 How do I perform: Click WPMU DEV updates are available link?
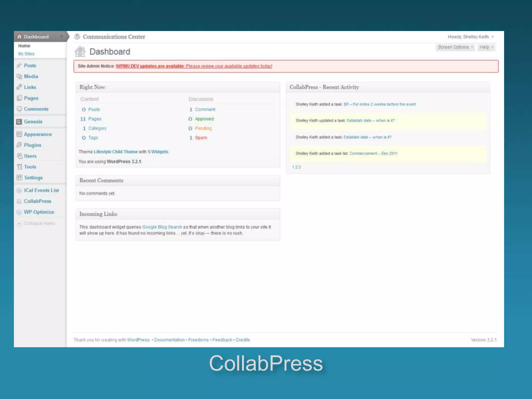[x=150, y=66]
